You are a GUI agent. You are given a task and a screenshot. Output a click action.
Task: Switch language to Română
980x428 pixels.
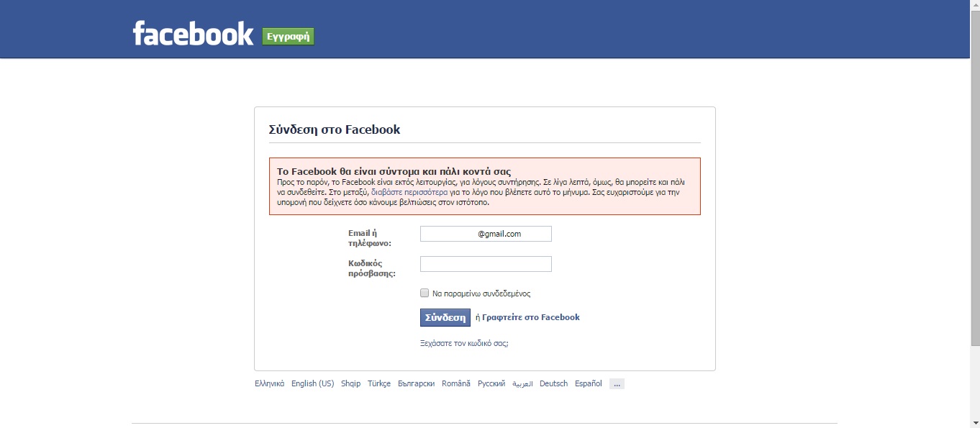pos(456,383)
